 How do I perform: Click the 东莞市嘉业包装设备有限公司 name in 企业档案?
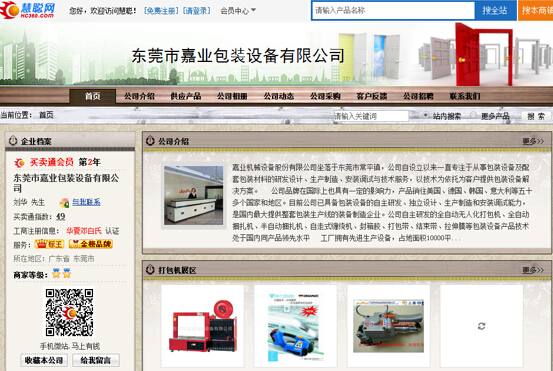pos(66,183)
